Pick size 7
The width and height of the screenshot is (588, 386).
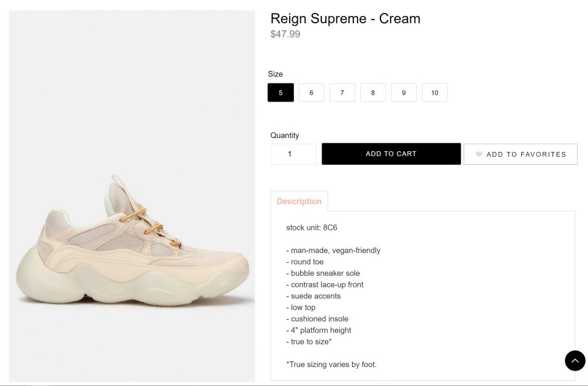342,93
